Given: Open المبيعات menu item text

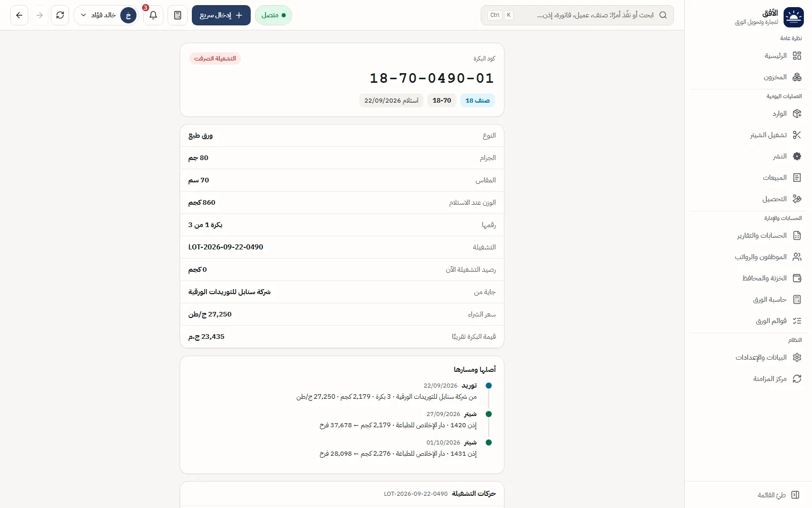Looking at the screenshot, I should click(774, 178).
